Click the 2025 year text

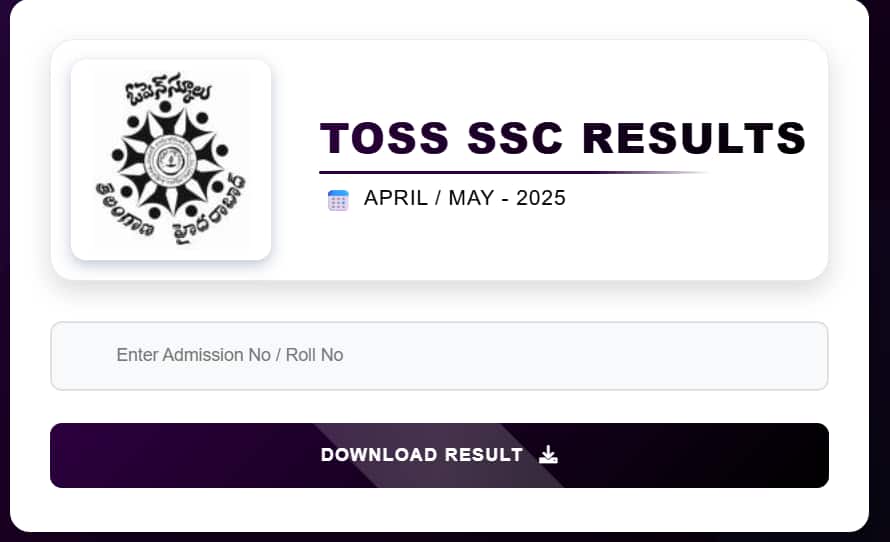click(x=540, y=198)
